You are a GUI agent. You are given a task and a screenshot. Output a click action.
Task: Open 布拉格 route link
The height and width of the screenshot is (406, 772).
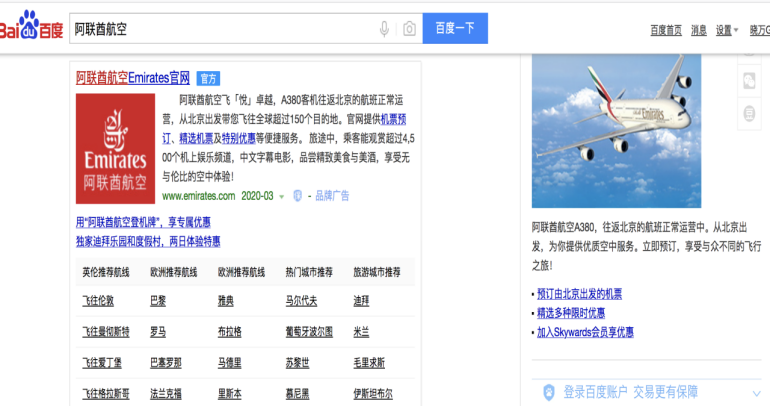pyautogui.click(x=230, y=332)
